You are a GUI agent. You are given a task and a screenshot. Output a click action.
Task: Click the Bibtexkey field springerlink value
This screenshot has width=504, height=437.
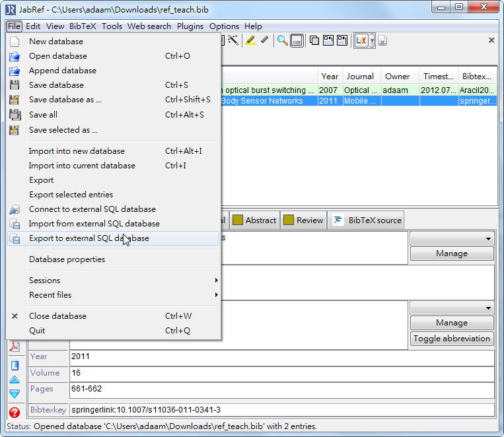tap(282, 410)
